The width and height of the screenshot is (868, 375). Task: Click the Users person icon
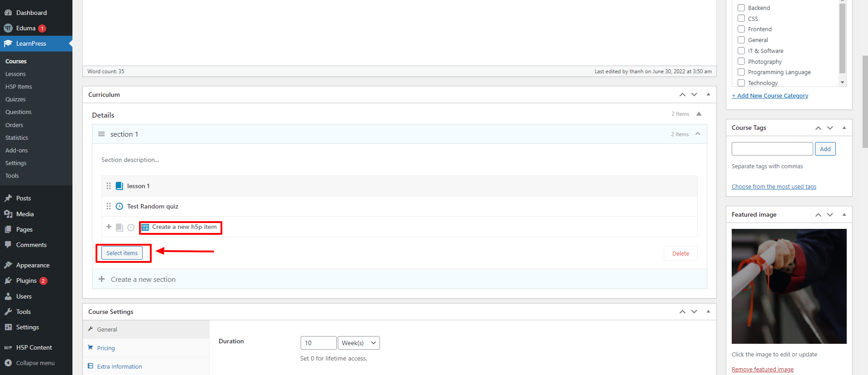pos(8,296)
